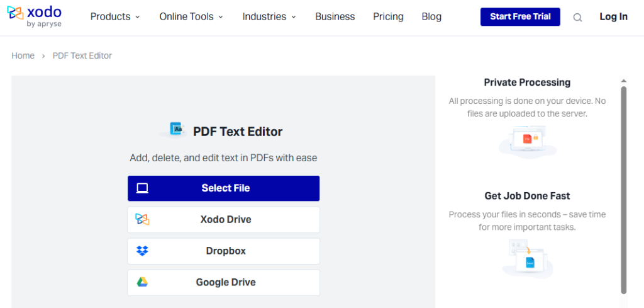Open the Xodo by Apryse logo homepage
The image size is (644, 308).
(34, 16)
